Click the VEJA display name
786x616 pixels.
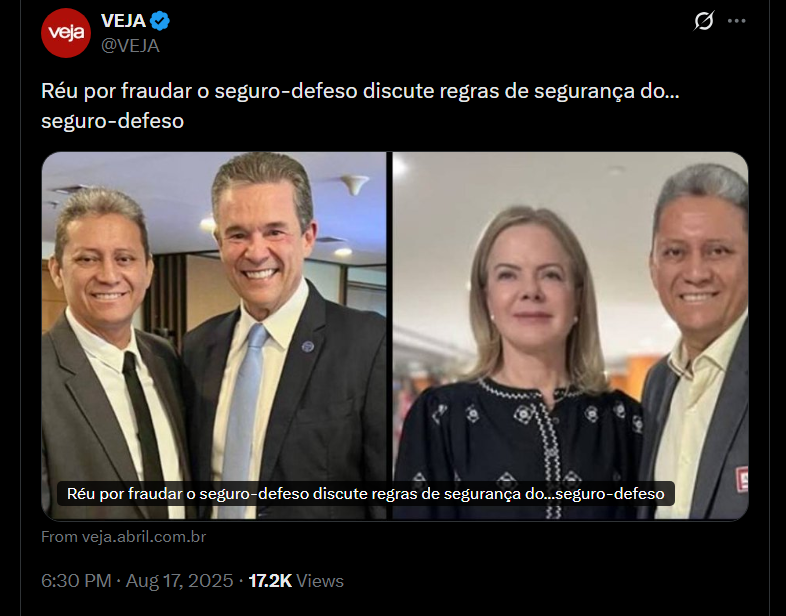(x=123, y=21)
